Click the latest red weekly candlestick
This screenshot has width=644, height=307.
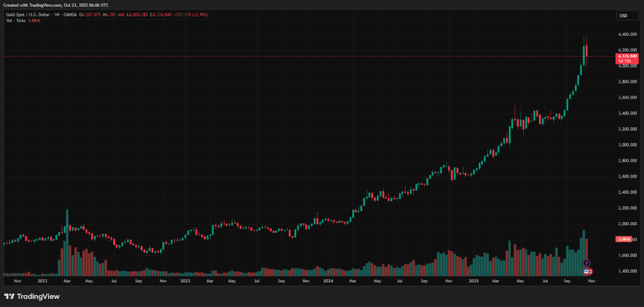click(586, 53)
